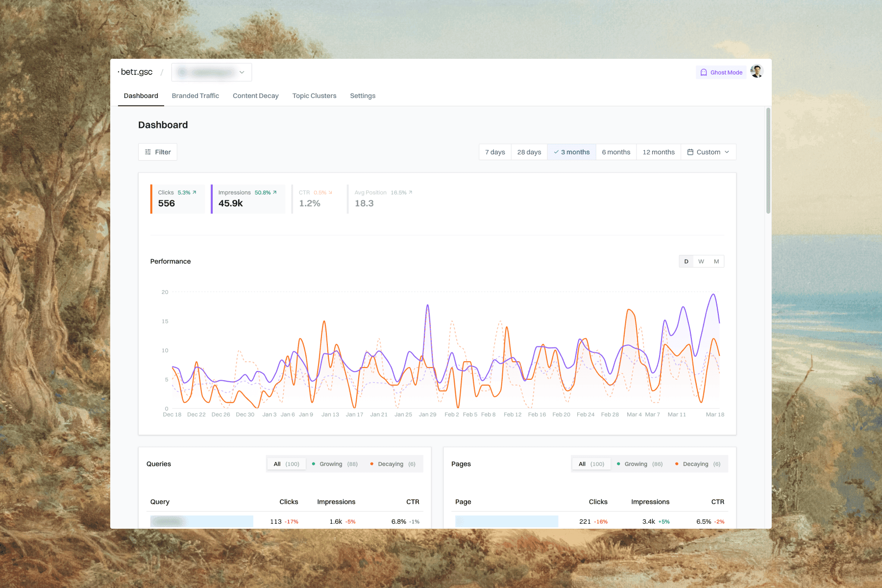Screen dimensions: 882x588
Task: Select the 7 days date range
Action: click(494, 152)
